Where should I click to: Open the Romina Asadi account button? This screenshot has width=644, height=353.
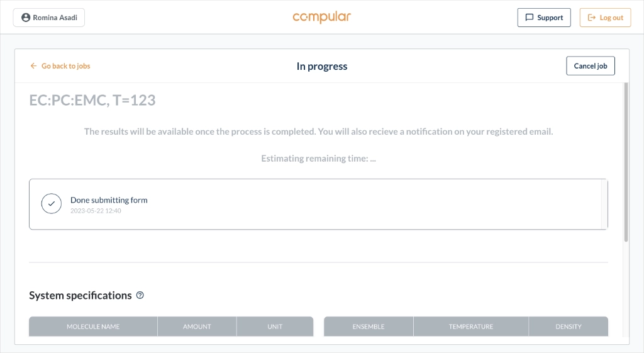[x=49, y=18]
